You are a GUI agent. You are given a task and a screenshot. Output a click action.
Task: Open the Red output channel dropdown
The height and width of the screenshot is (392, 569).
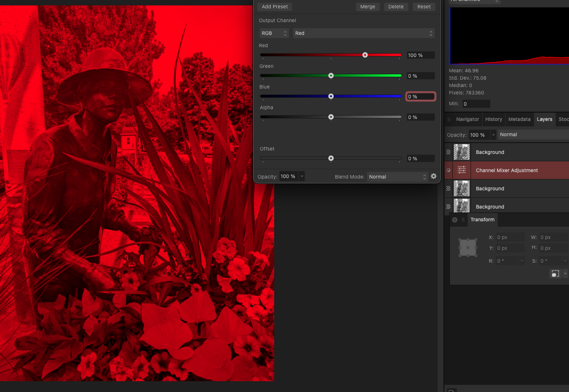click(364, 33)
